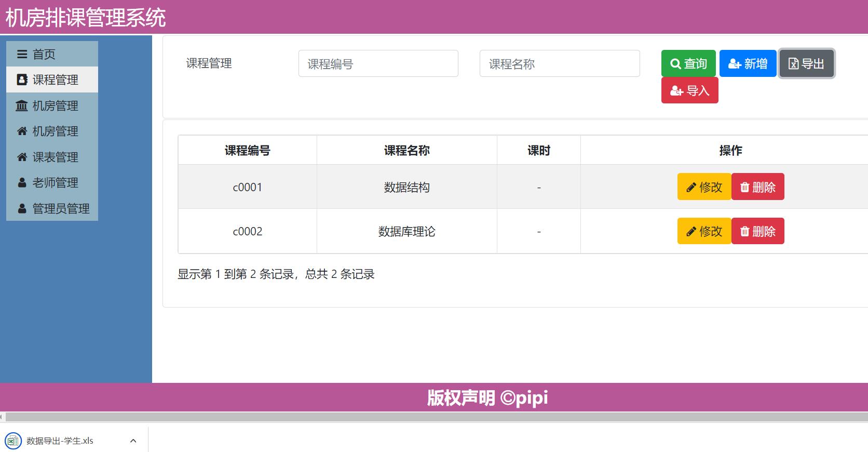The width and height of the screenshot is (868, 452).
Task: Click the user-plus icon in 新增 button
Action: (735, 64)
